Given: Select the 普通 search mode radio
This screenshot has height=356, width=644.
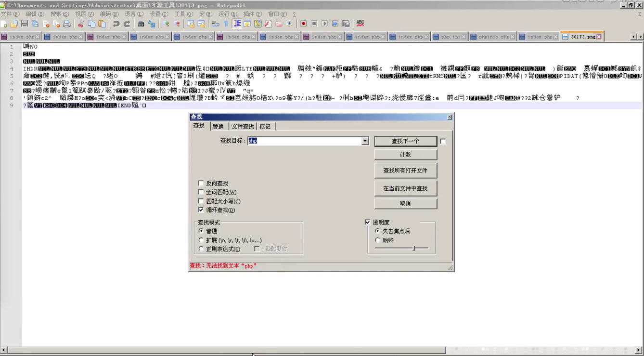Looking at the screenshot, I should [x=201, y=231].
